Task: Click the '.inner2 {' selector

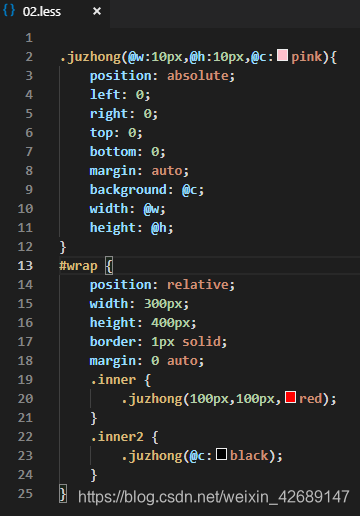Action: click(x=125, y=437)
